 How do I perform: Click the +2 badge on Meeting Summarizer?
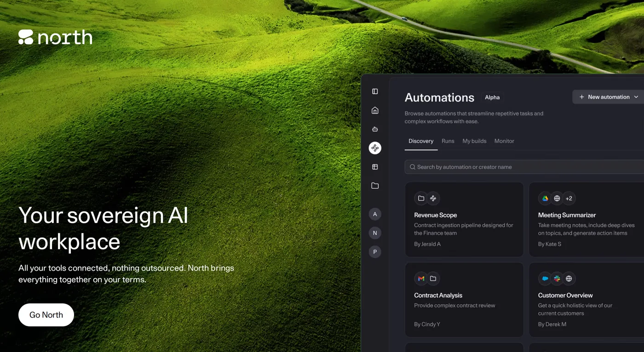coord(569,199)
